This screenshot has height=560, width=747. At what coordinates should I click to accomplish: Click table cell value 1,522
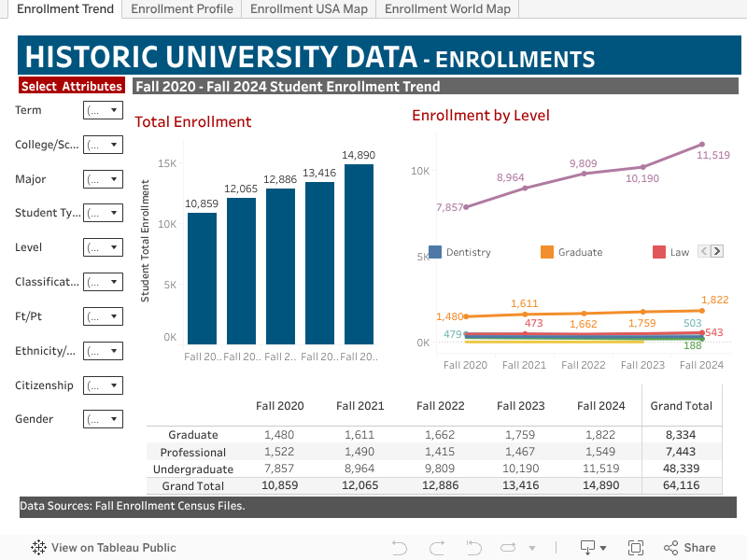point(279,452)
